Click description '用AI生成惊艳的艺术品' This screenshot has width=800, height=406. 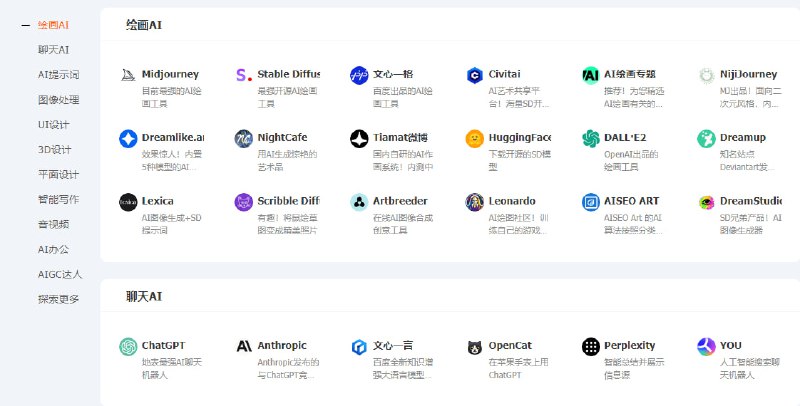pyautogui.click(x=287, y=161)
